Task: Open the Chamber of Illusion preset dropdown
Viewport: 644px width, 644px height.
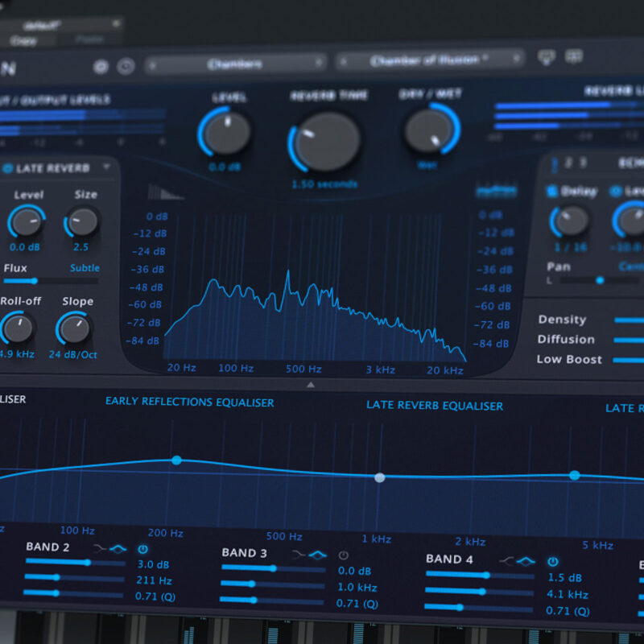Action: 430,60
